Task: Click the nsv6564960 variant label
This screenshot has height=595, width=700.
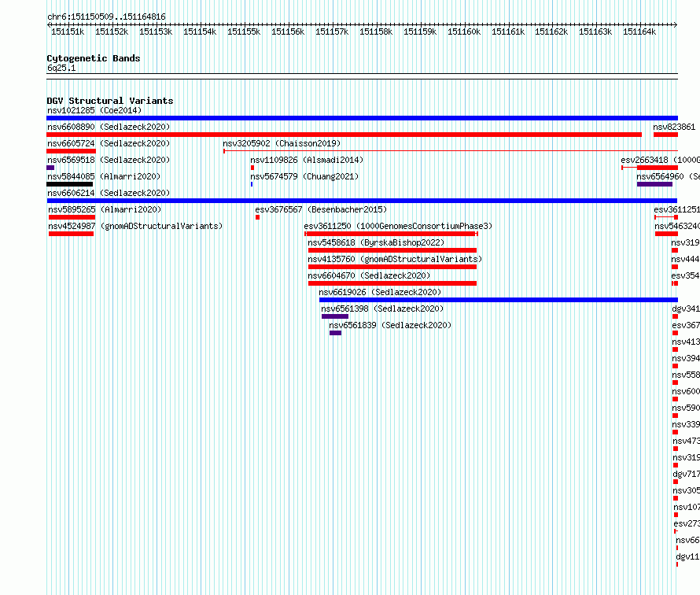Action: [x=668, y=176]
